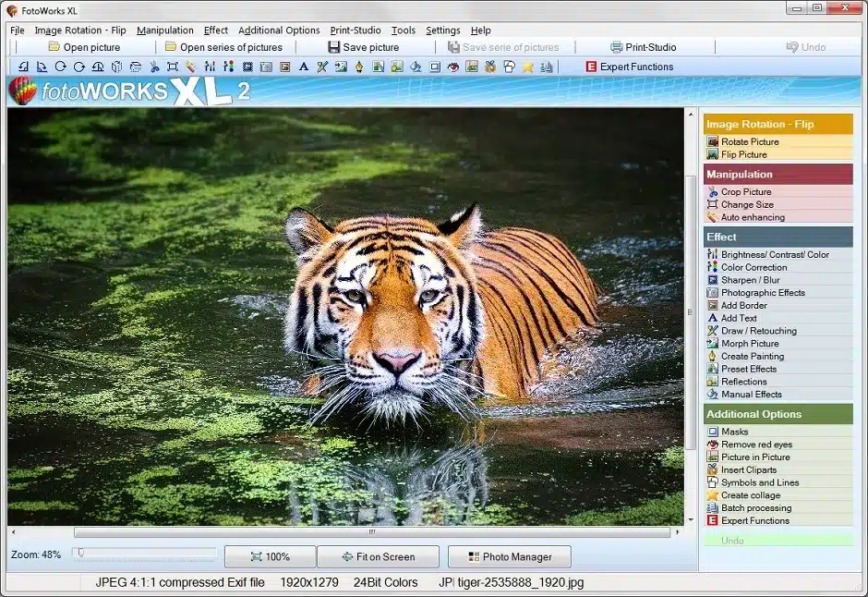Image resolution: width=868 pixels, height=597 pixels.
Task: Click the Masks toolbar icon
Action: [x=435, y=67]
